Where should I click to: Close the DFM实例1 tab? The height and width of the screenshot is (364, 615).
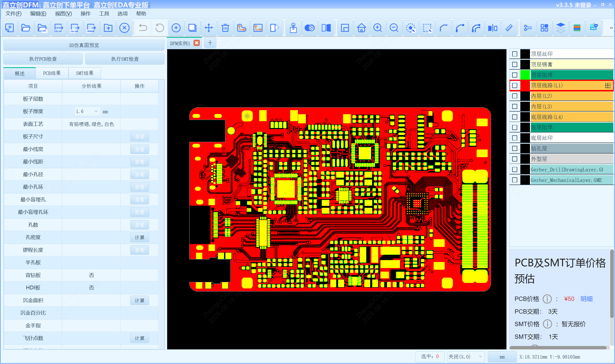point(197,43)
